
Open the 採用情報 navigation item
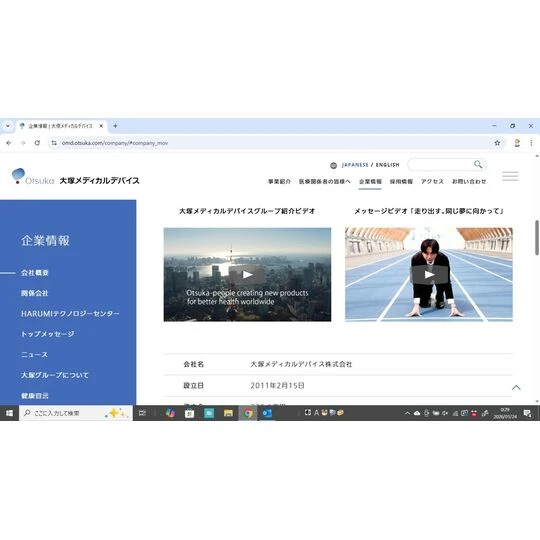point(401,181)
